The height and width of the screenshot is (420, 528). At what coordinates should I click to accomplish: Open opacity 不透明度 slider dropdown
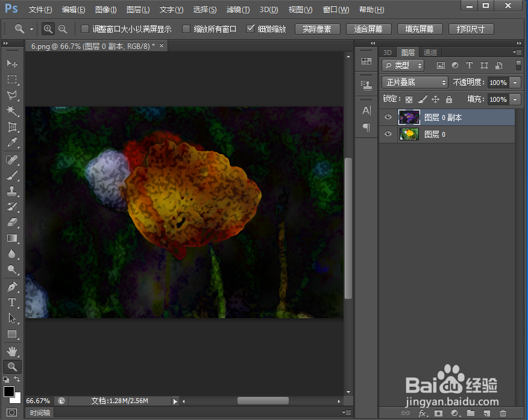(x=515, y=83)
